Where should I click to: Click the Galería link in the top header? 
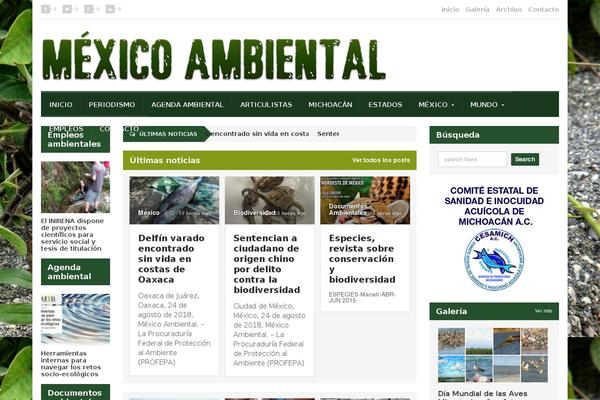click(477, 9)
